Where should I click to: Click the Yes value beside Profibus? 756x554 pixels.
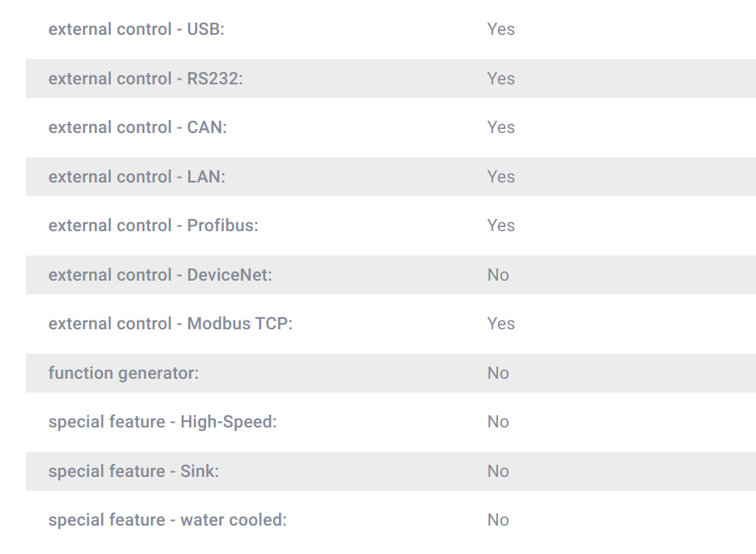pos(501,225)
